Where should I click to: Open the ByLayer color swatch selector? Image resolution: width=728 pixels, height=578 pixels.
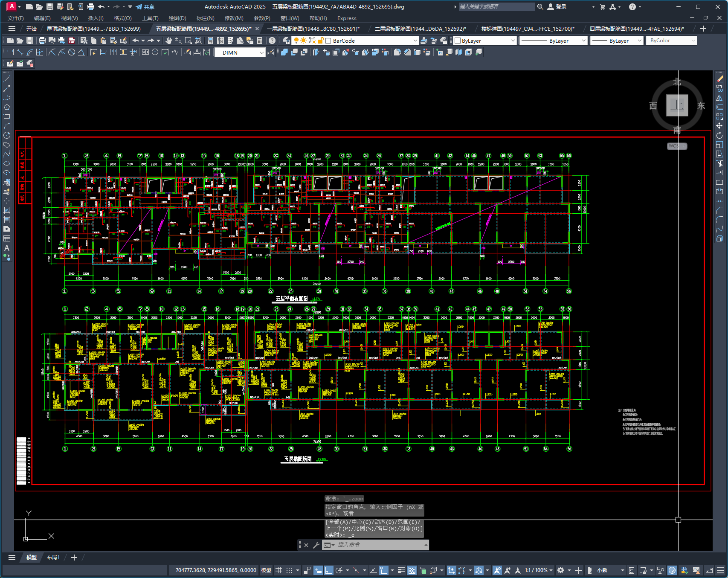[x=485, y=41]
